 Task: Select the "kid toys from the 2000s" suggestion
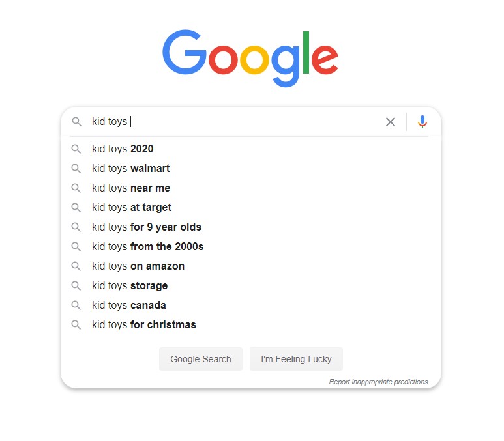point(251,247)
